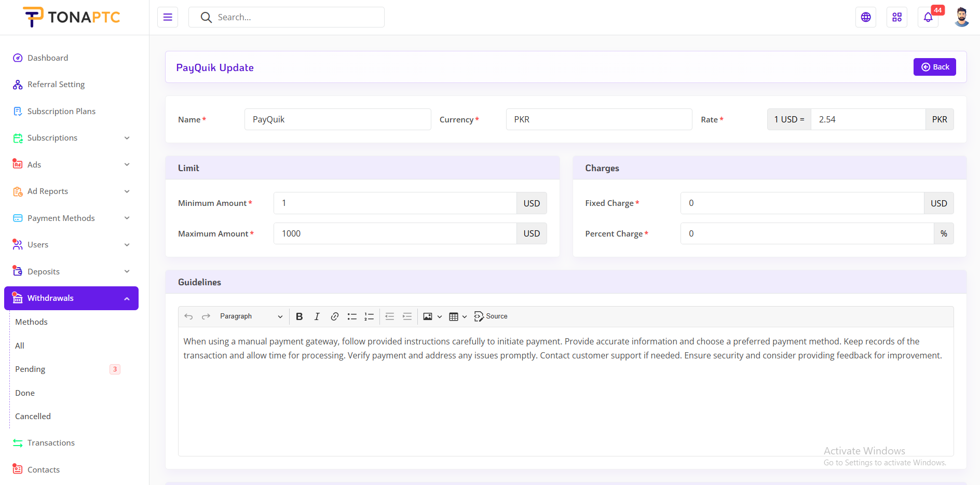Open Cancelled withdrawals list

[33, 417]
